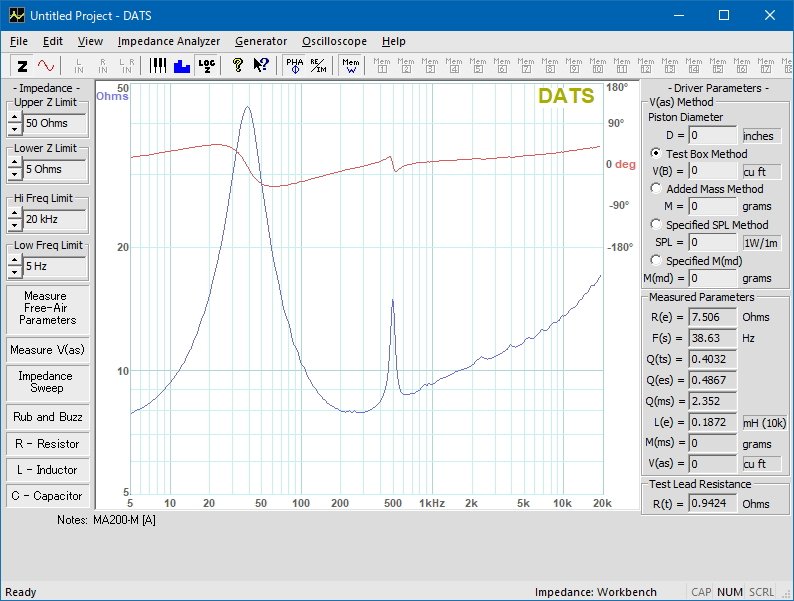This screenshot has height=601, width=794.
Task: Select the Specified M(md) radio button
Action: [656, 260]
